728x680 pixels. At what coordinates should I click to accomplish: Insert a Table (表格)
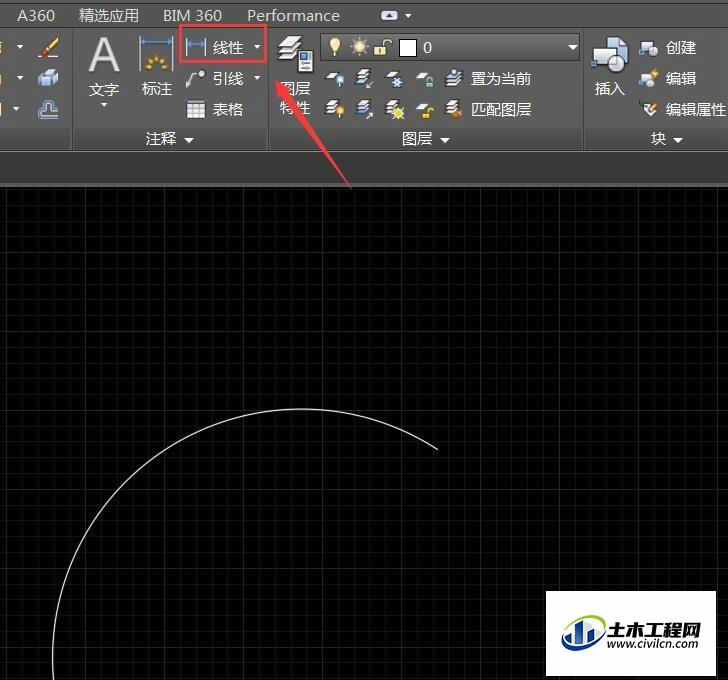(x=214, y=110)
